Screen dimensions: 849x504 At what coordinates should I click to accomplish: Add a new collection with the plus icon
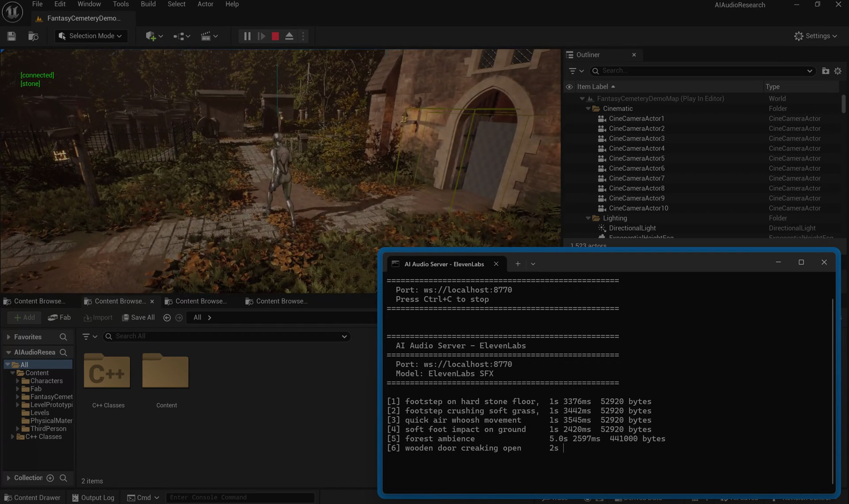click(50, 478)
